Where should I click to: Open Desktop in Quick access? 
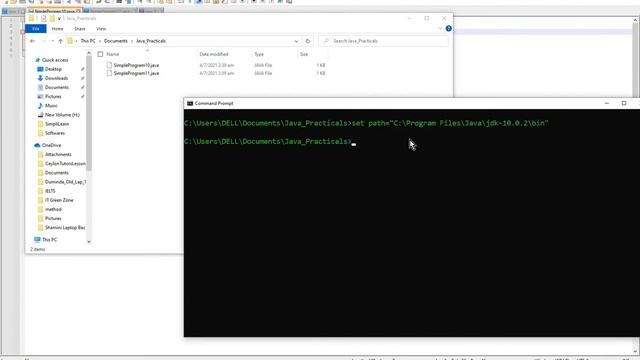point(53,69)
